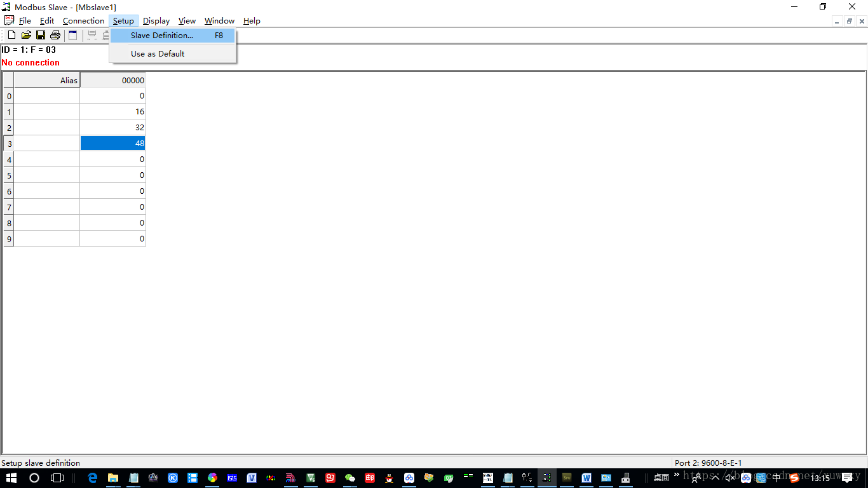868x488 pixels.
Task: Click the 'ID = 1: F = 03' text
Action: (x=29, y=50)
